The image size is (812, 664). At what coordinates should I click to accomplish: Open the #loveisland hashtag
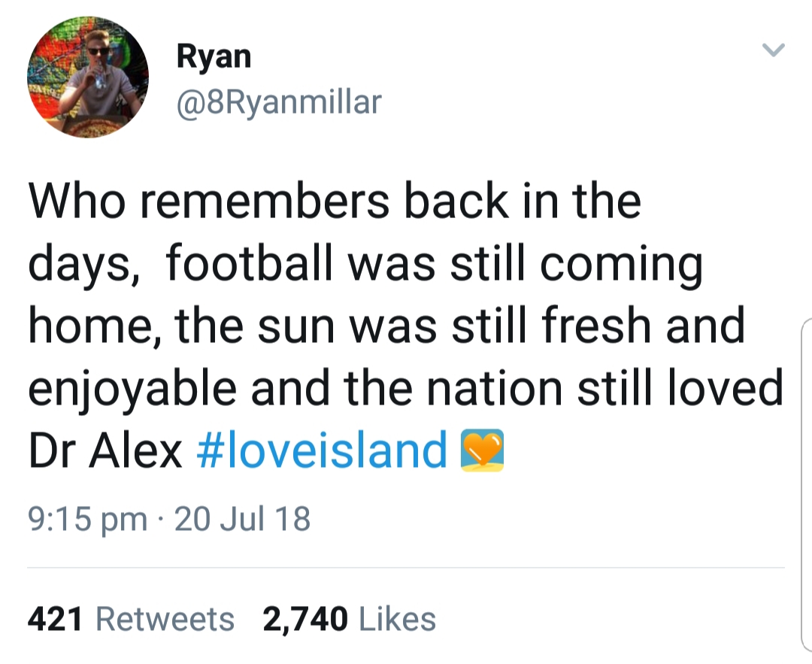[x=322, y=450]
